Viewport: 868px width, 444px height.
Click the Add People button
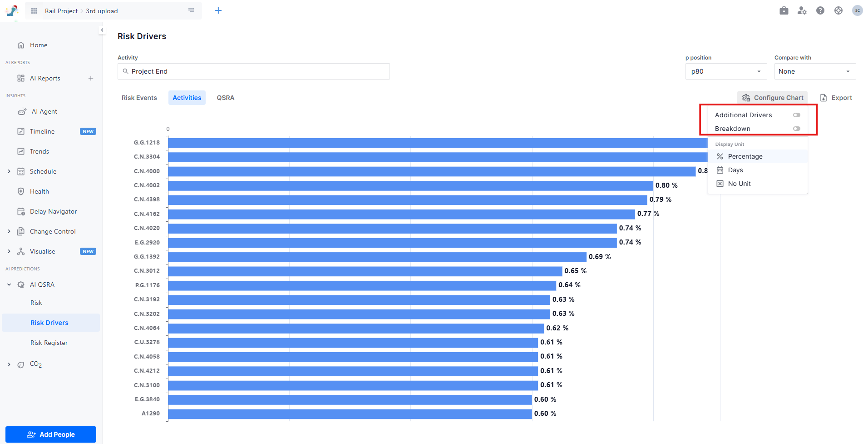point(51,434)
